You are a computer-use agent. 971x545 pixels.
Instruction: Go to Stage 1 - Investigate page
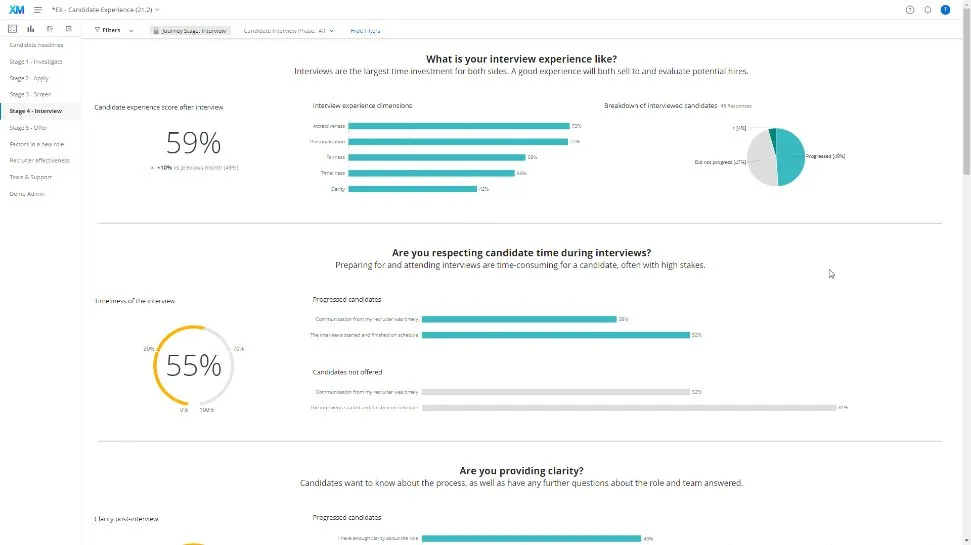(36, 61)
